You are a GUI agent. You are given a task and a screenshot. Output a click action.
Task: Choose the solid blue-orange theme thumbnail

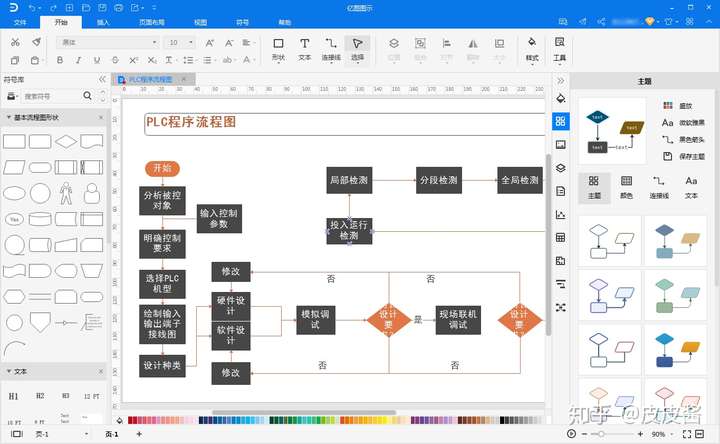675,350
